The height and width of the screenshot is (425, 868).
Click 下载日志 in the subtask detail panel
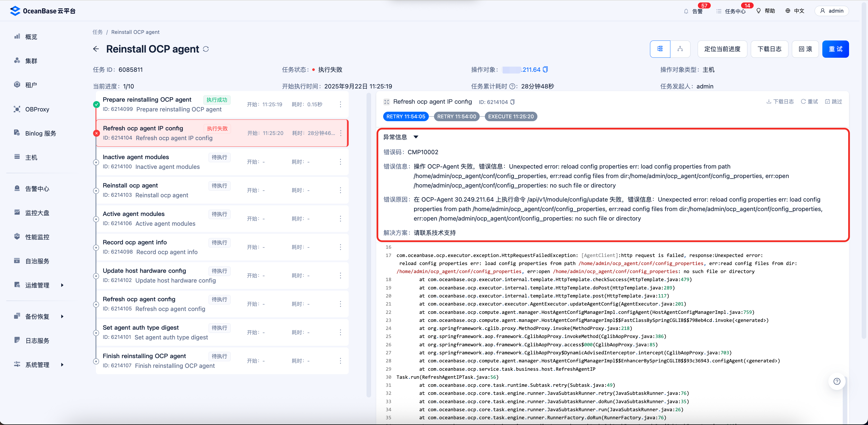[x=780, y=102]
